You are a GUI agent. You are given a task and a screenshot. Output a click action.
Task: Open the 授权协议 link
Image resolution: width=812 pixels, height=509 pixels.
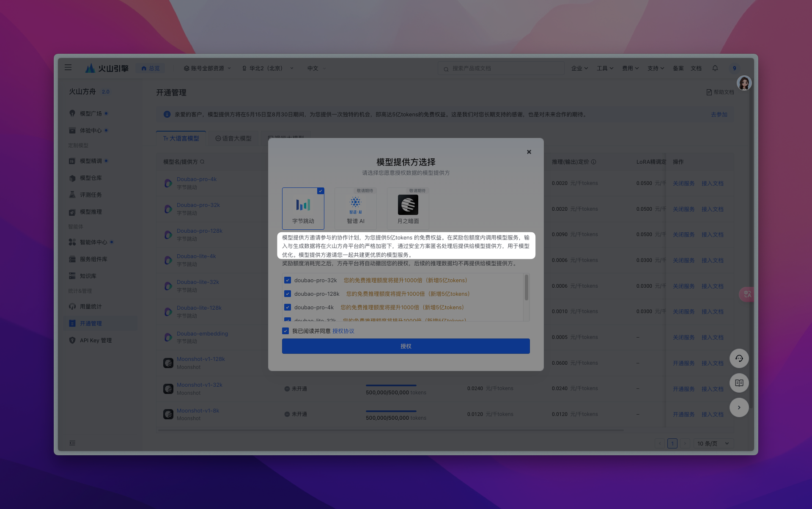click(343, 331)
